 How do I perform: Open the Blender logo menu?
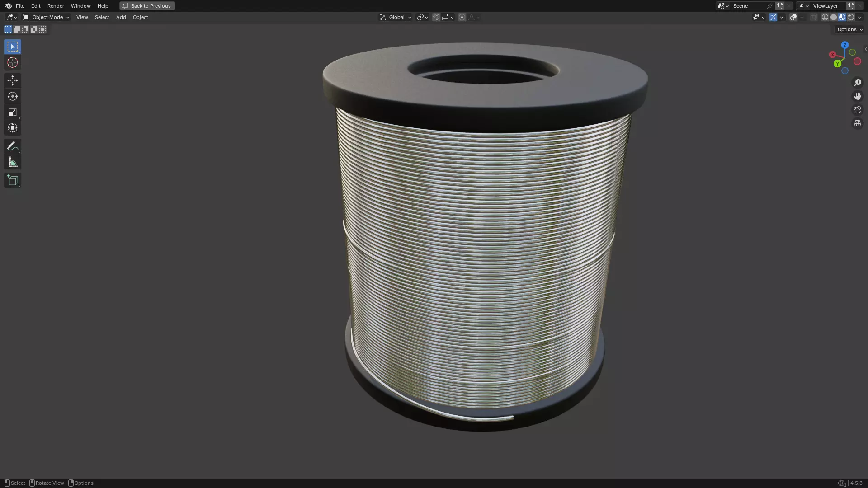coord(8,6)
